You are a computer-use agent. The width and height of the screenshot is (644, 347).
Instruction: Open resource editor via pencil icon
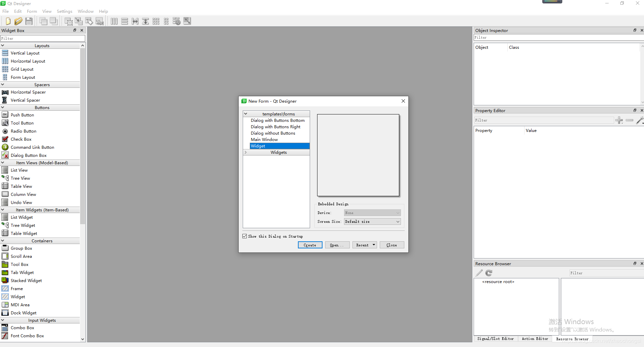point(478,273)
